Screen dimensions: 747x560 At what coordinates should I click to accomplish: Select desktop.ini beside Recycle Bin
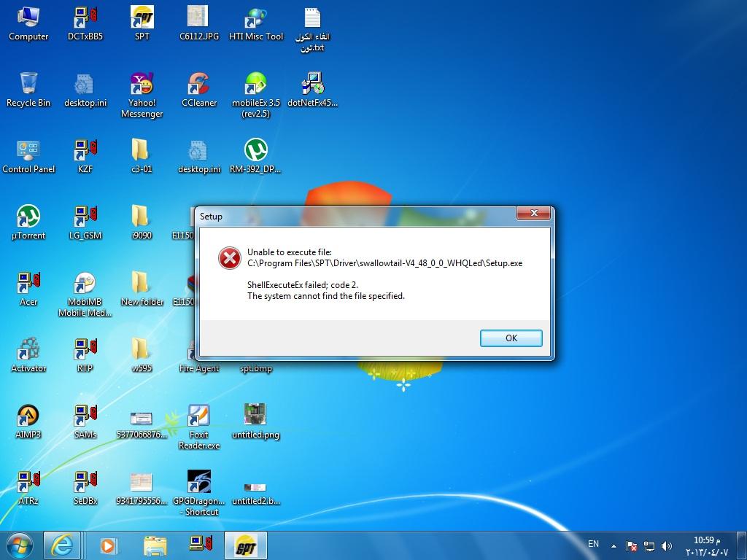point(85,90)
